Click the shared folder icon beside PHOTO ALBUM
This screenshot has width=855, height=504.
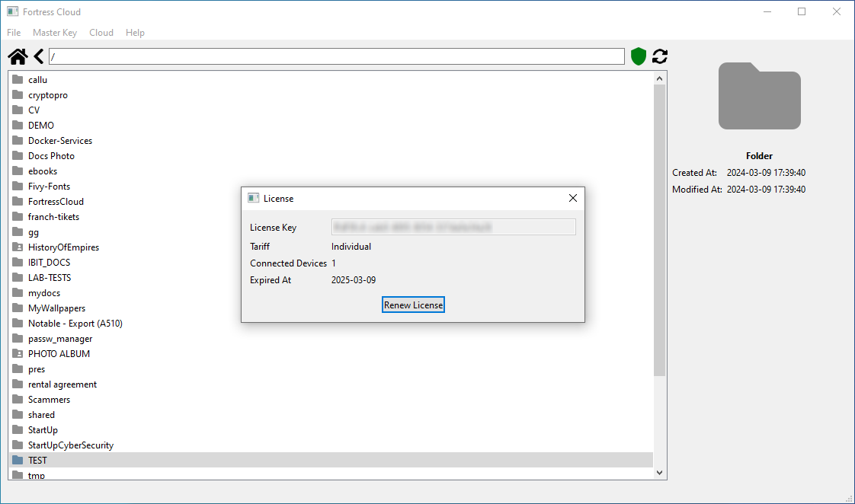[18, 353]
